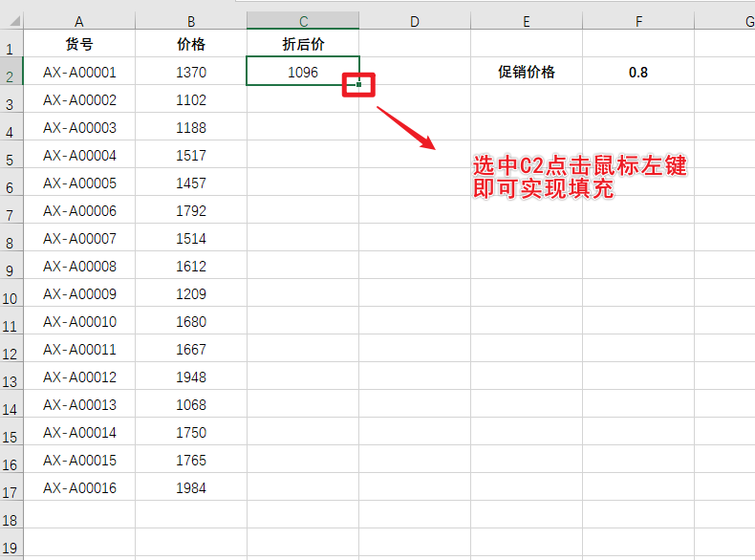Select row 17 header
755x560 pixels.
pos(11,487)
